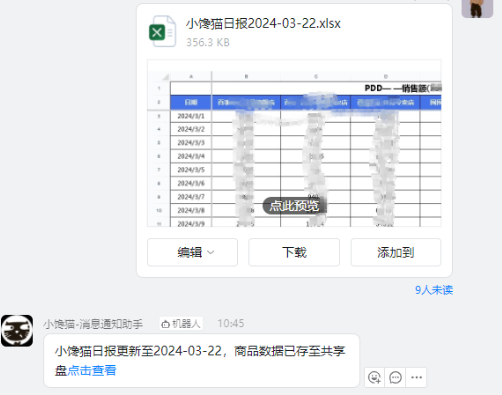Click cell 2024/3/5 in preview
The image size is (502, 395).
(x=191, y=170)
